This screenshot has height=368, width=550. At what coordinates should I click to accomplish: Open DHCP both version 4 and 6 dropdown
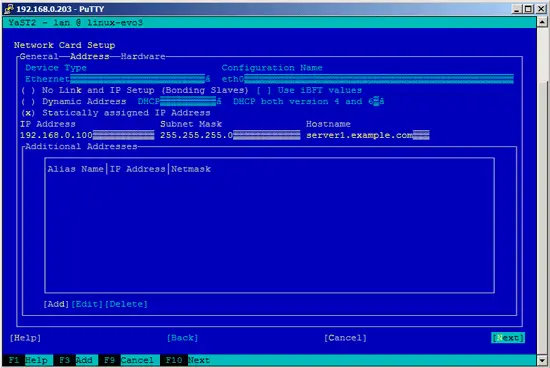click(309, 102)
